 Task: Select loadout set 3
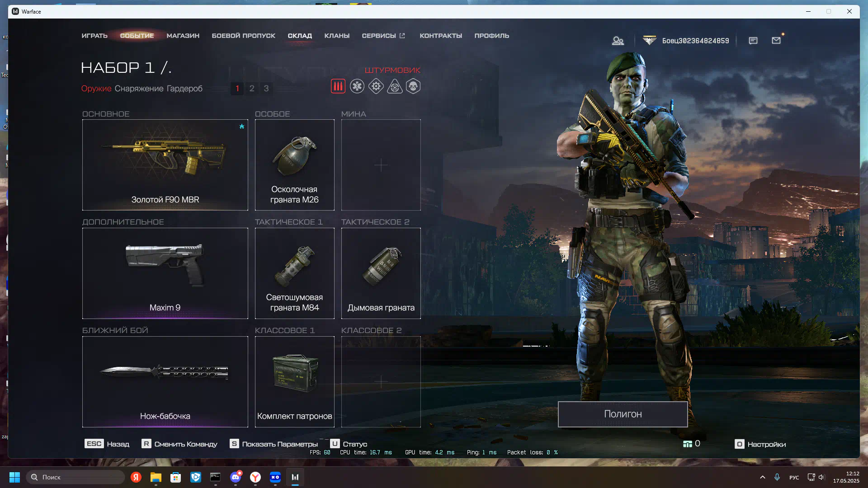[x=266, y=89]
